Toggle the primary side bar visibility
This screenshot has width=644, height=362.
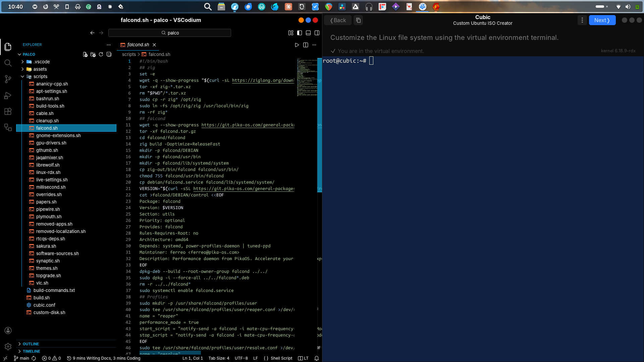300,33
